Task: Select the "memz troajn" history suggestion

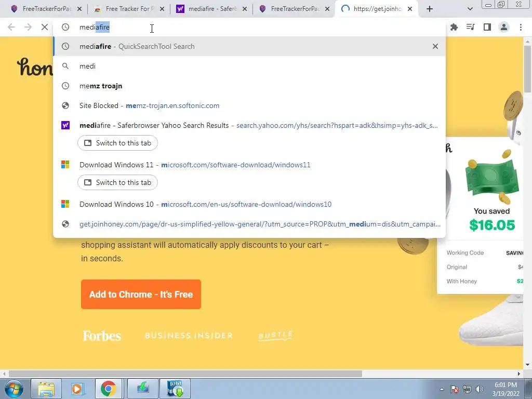Action: click(249, 86)
